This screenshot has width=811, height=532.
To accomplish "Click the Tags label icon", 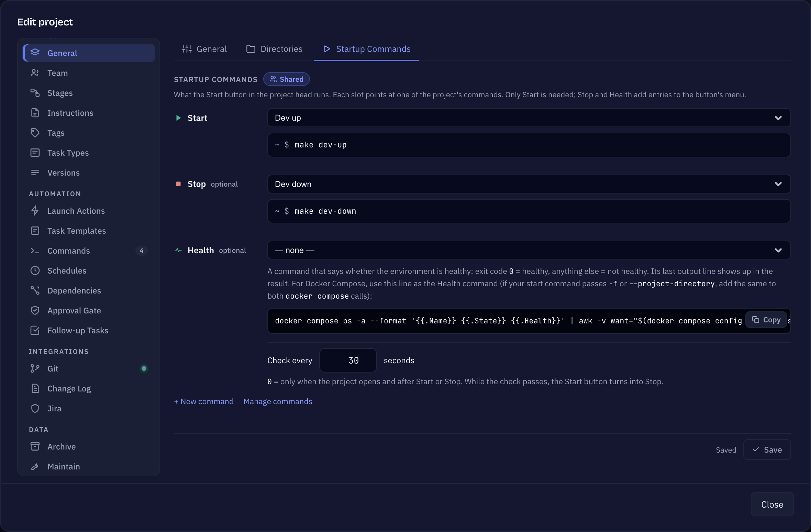I will pyautogui.click(x=35, y=133).
